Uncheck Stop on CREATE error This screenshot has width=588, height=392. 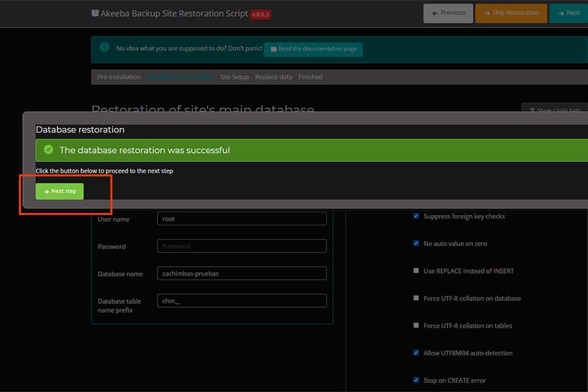pyautogui.click(x=416, y=380)
